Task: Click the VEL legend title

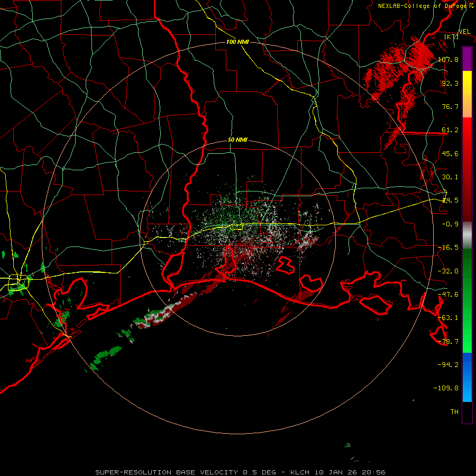Action: point(464,32)
